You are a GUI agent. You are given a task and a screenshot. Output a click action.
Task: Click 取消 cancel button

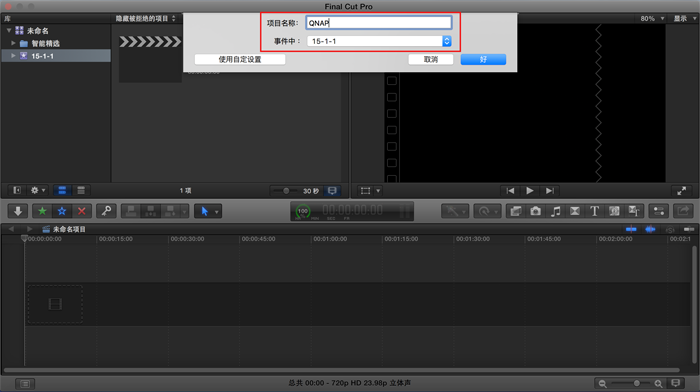click(x=431, y=59)
